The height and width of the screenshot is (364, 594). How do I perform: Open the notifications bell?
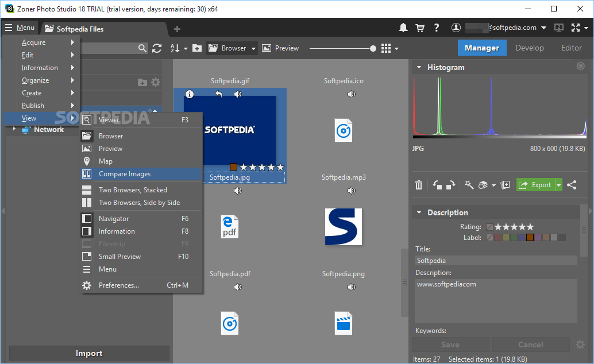click(x=403, y=28)
